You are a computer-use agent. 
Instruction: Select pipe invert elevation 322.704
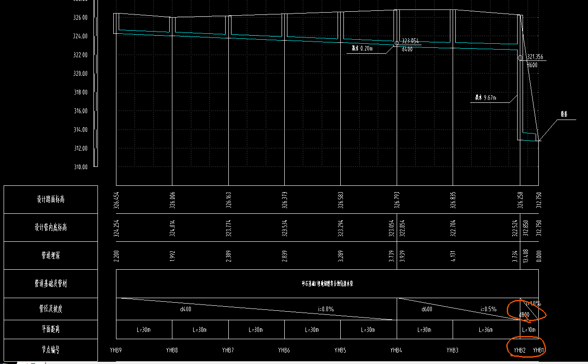(x=453, y=228)
